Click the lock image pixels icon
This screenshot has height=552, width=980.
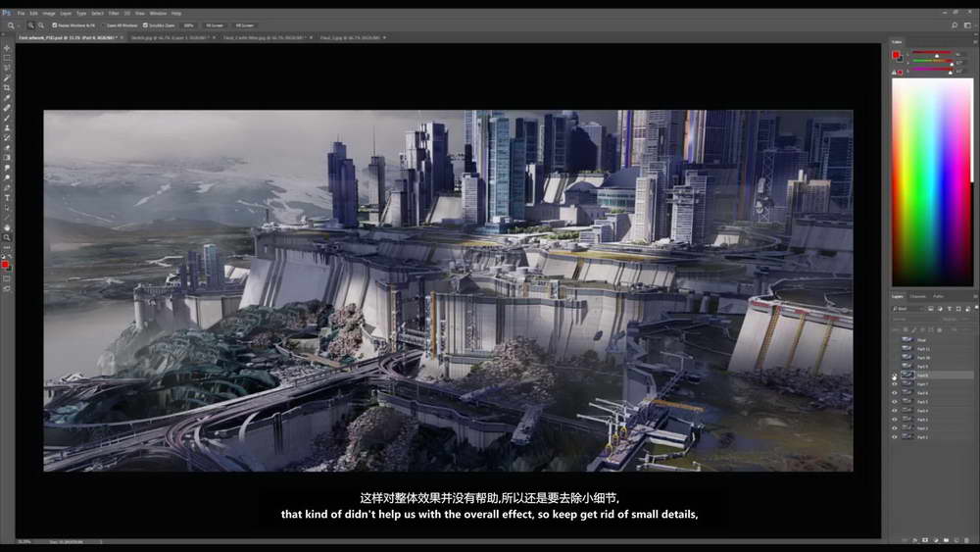click(913, 329)
